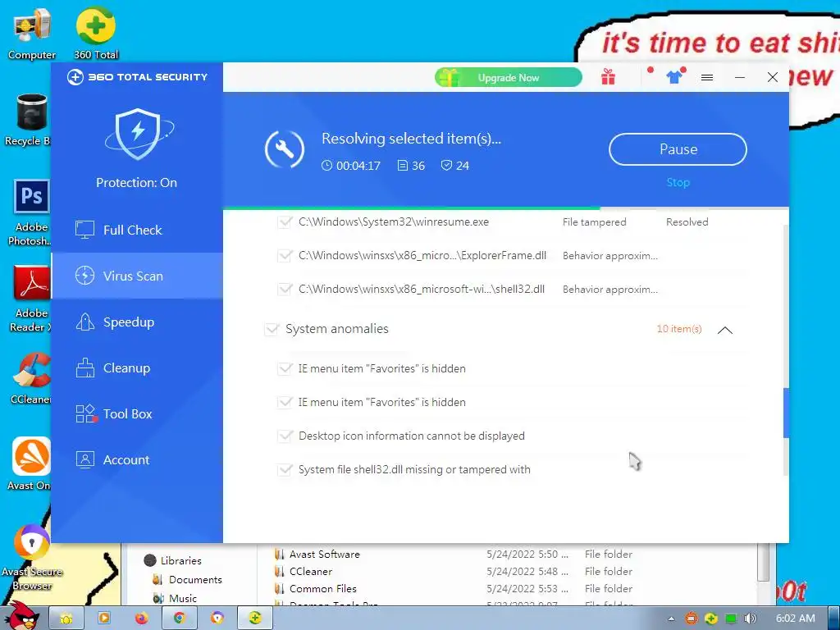Select the Recycle Bin desktop icon

tap(27, 120)
